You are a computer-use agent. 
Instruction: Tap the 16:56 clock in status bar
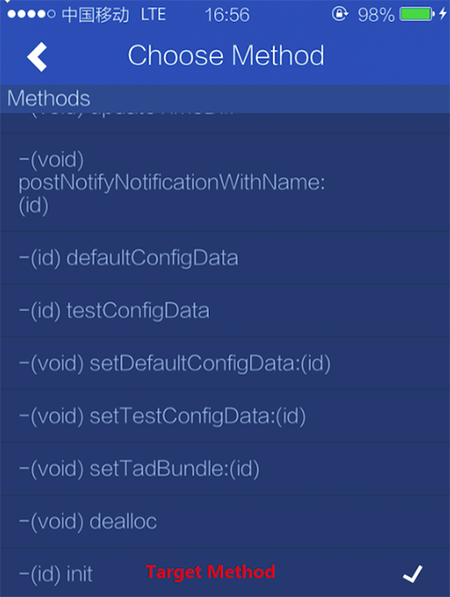point(227,15)
